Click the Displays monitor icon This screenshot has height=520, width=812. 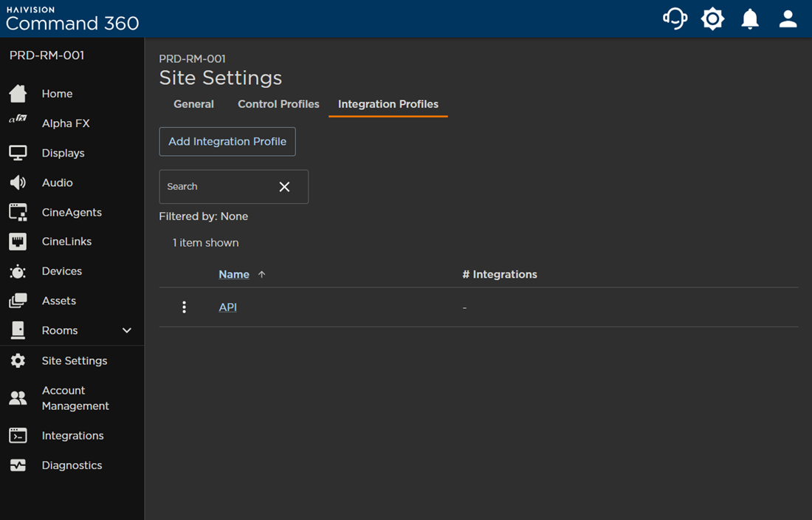(18, 153)
